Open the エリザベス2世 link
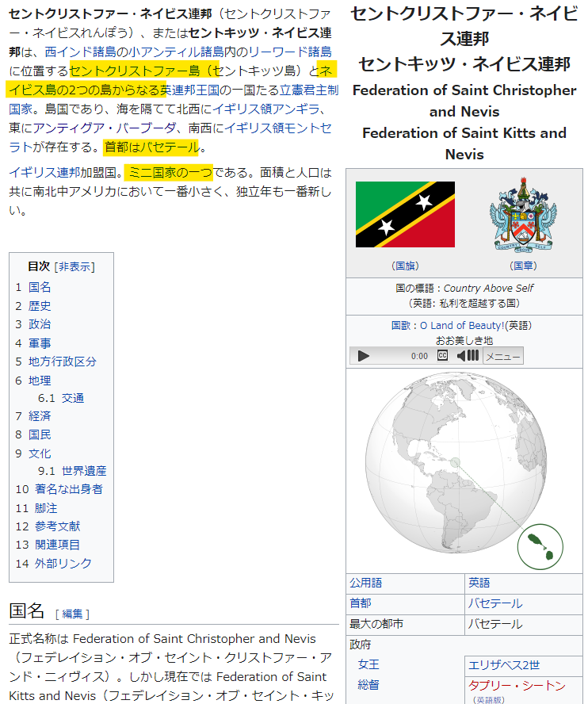Screen dimensions: 588x704 pos(504,665)
